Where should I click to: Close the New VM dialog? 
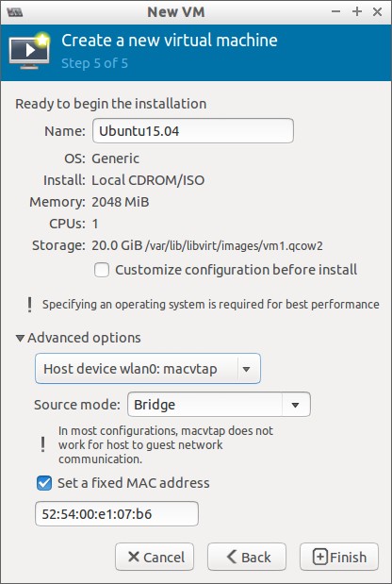[378, 11]
